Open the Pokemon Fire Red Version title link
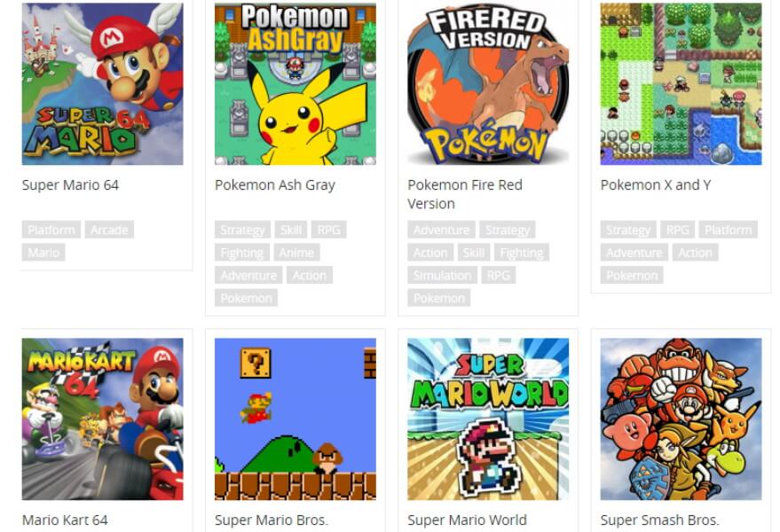780x532 pixels. (x=465, y=194)
